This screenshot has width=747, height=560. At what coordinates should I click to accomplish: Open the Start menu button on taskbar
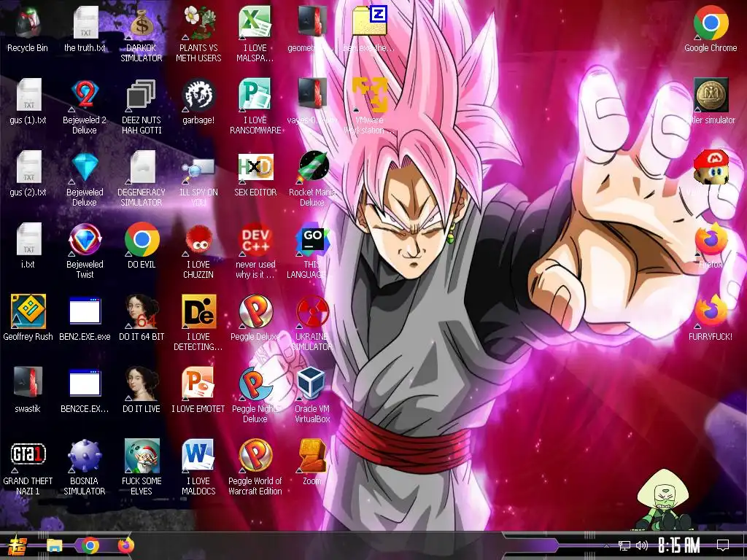[18, 545]
